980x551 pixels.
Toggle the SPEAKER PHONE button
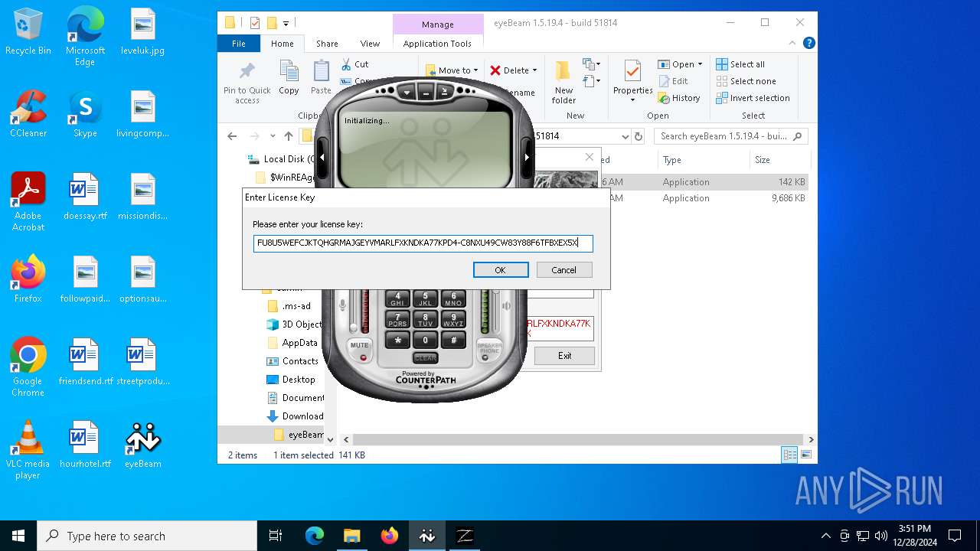click(490, 348)
